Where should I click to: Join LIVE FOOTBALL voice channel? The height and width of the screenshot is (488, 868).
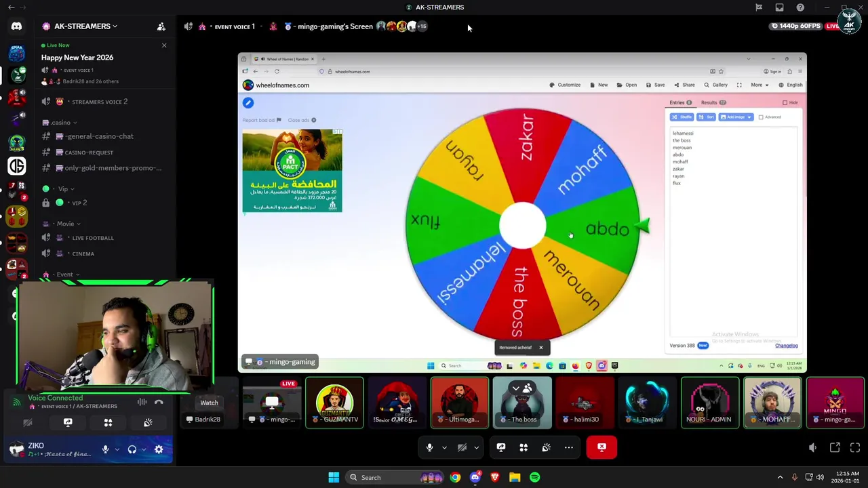[x=92, y=238]
